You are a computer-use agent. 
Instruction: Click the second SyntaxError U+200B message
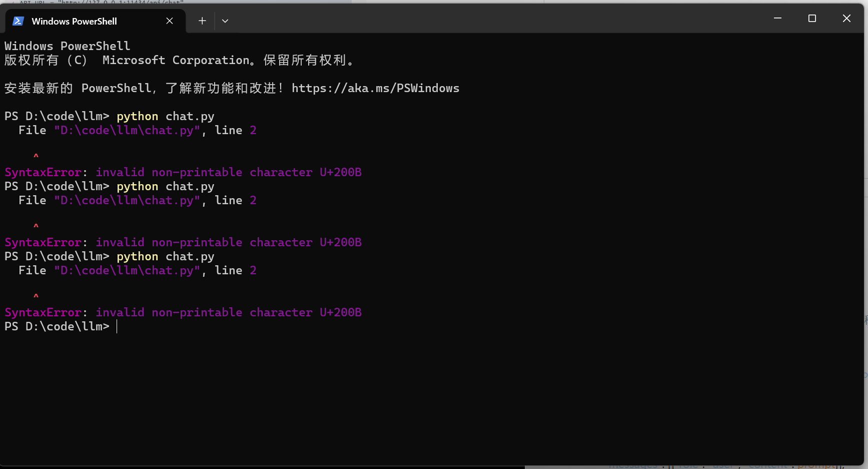point(183,242)
